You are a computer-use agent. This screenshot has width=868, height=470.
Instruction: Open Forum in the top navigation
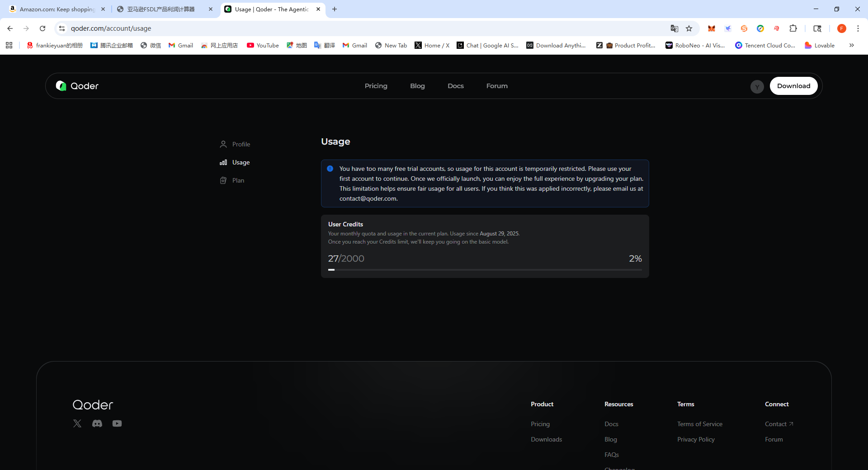[497, 86]
